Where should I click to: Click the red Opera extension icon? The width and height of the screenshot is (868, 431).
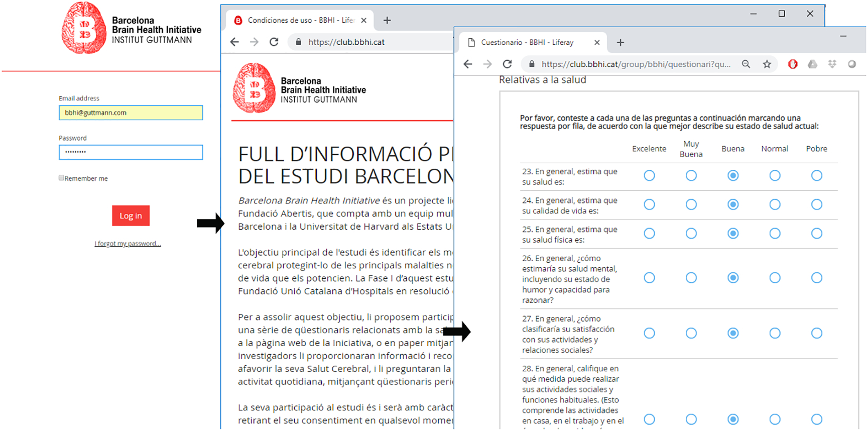[x=793, y=64]
